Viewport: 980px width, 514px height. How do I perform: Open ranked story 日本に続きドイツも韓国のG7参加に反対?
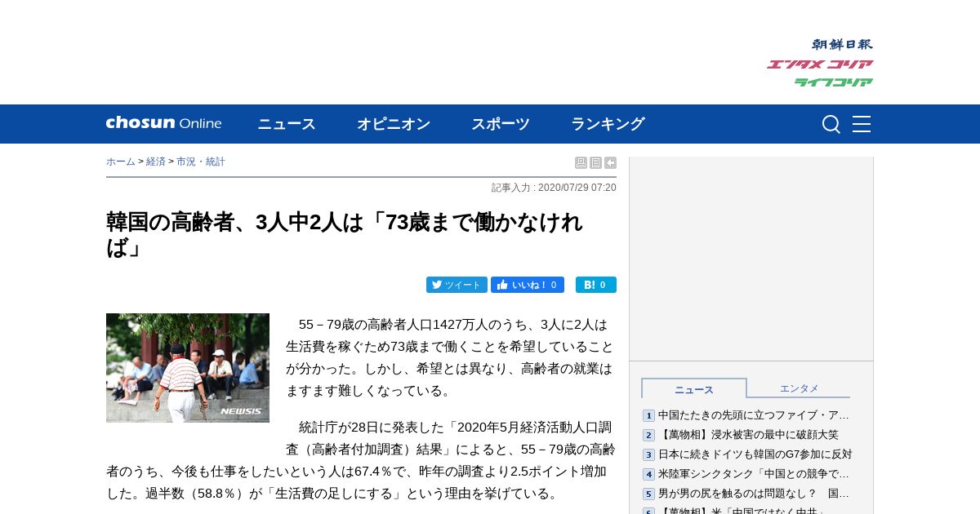(755, 454)
